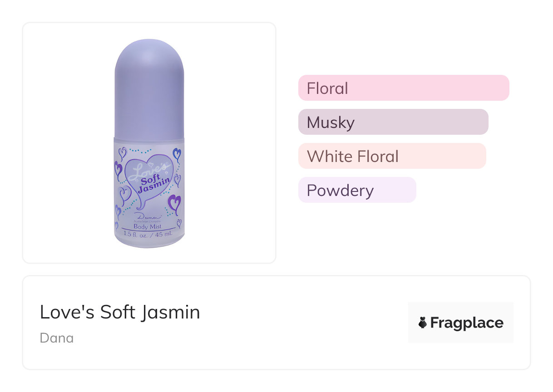
Task: Click the blue heart at bottle's upper right
Action: (177, 154)
